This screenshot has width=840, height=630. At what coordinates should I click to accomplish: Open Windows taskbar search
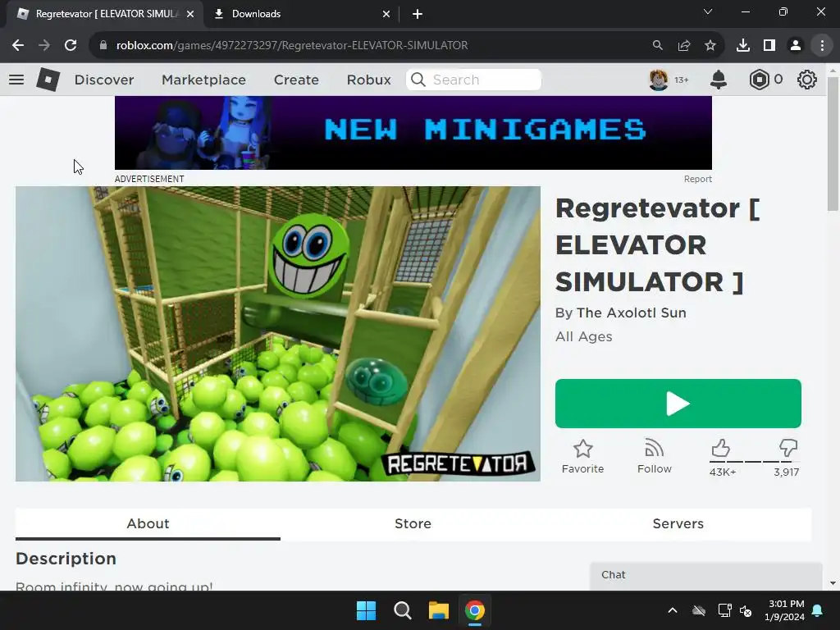[402, 610]
